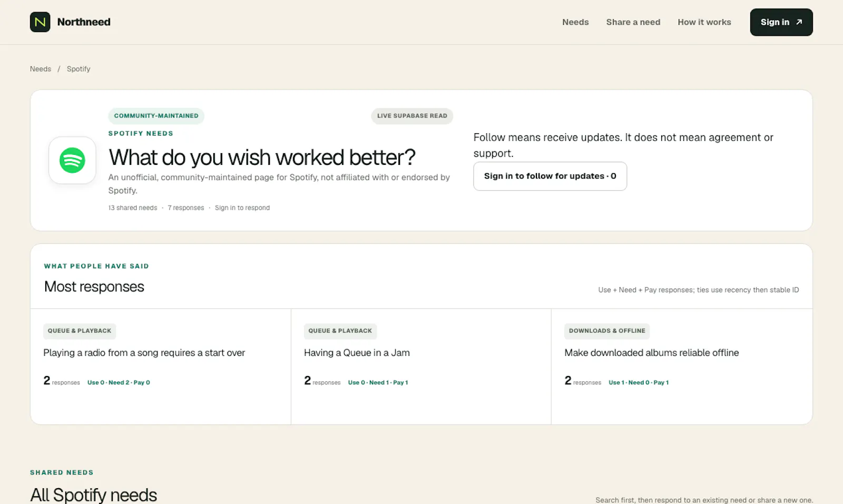Click the Spotify breadcrumb
843x504 pixels.
79,69
